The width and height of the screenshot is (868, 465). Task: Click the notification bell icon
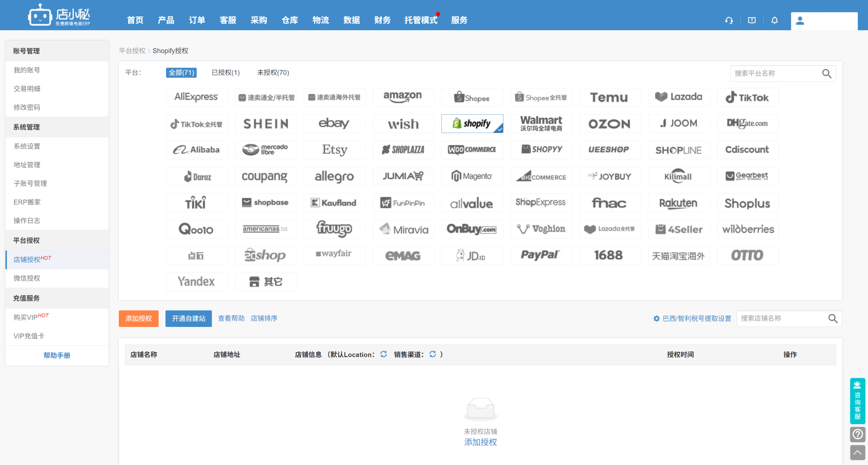coord(774,21)
